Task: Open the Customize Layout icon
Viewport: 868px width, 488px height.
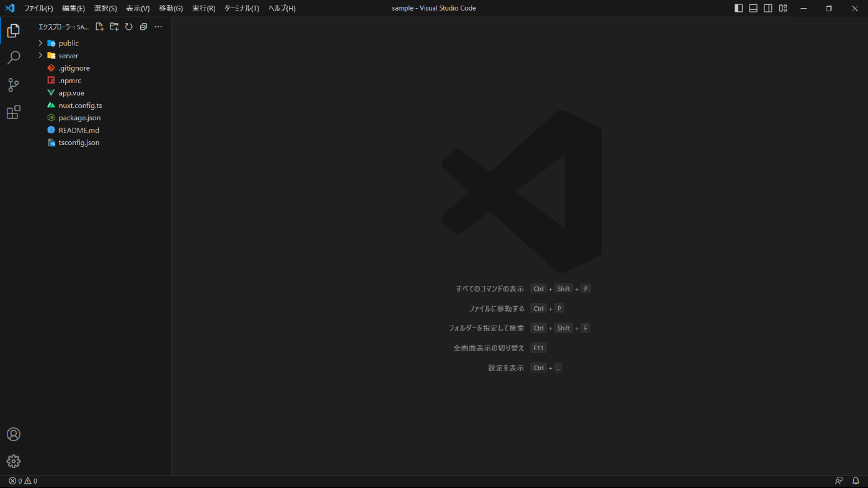Action: tap(783, 8)
